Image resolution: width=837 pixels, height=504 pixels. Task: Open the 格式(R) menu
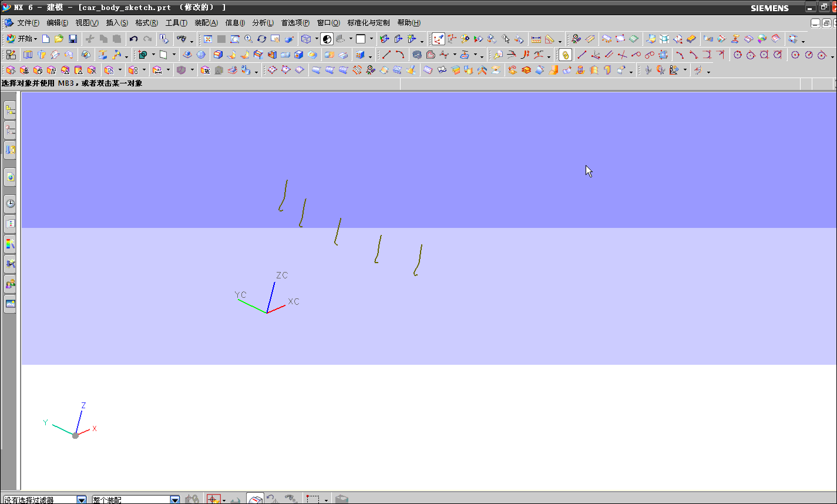(x=146, y=23)
